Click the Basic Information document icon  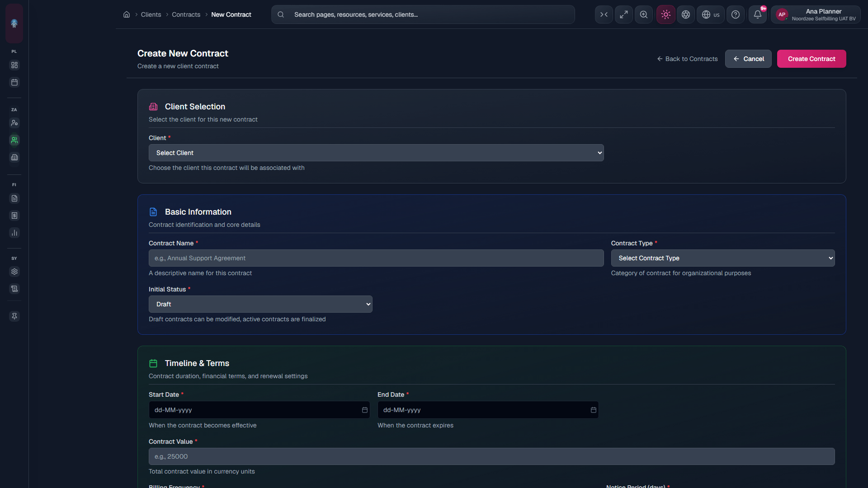tap(153, 212)
